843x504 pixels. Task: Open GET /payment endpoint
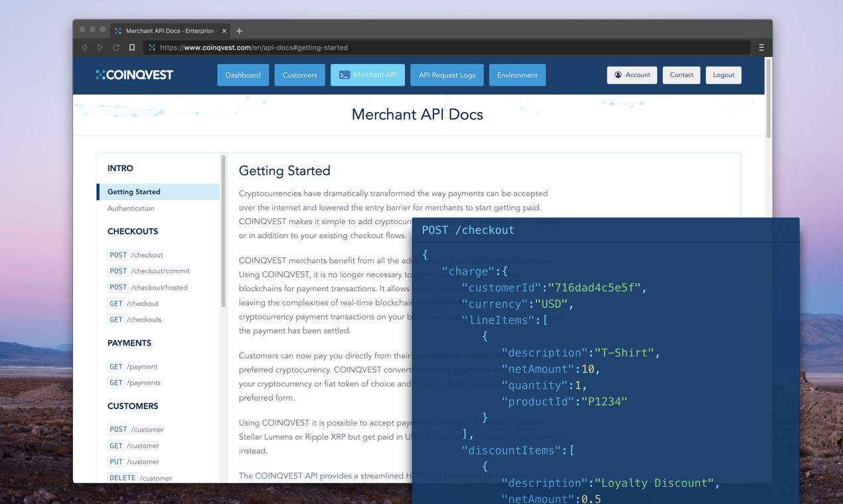[x=133, y=366]
